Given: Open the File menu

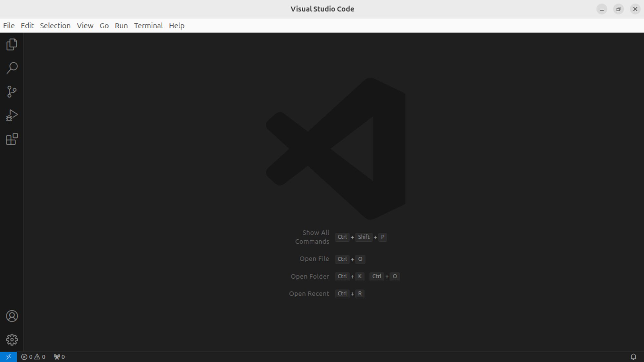Looking at the screenshot, I should click(9, 26).
